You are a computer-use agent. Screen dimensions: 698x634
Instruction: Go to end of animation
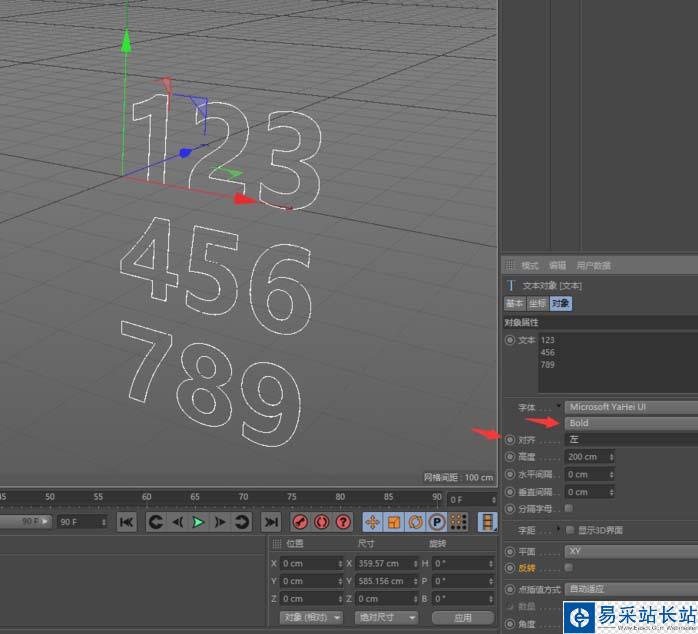pos(271,522)
